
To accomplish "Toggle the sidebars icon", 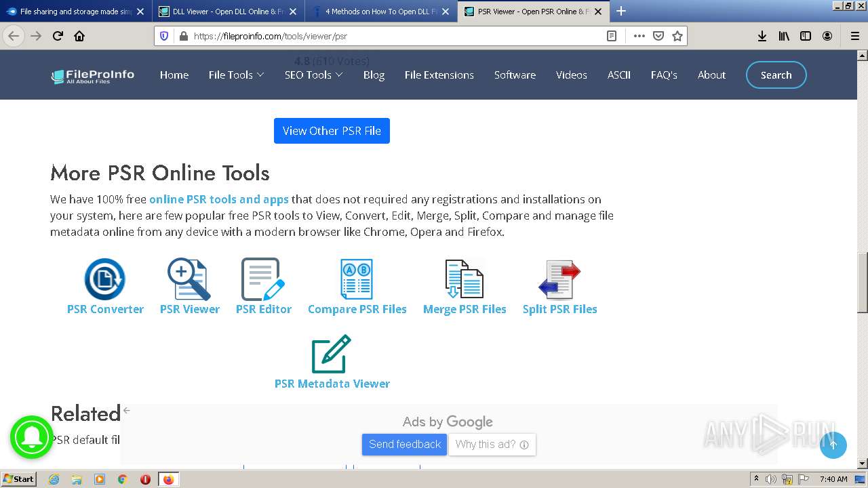I will coord(806,36).
